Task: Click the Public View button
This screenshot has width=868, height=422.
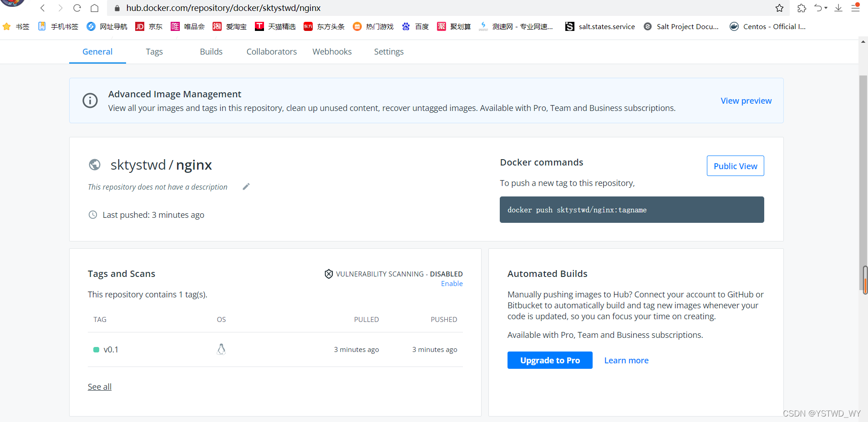Action: (736, 166)
